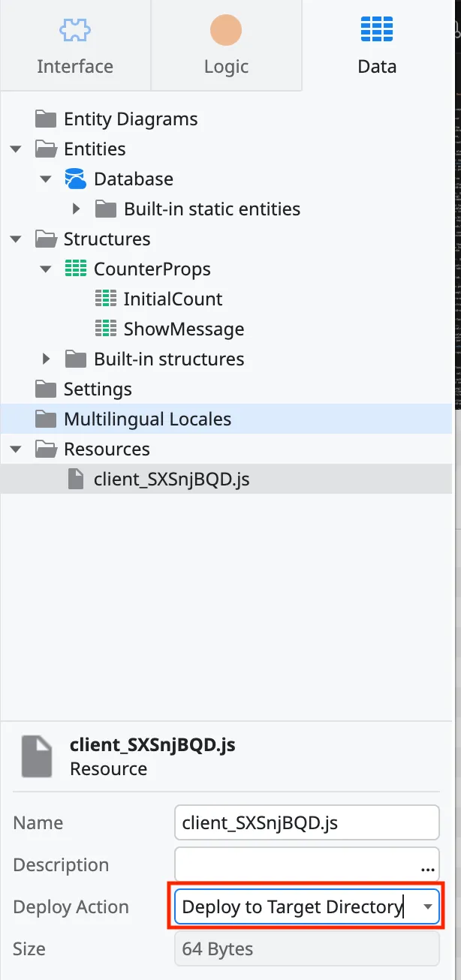
Task: Expand the Built-in static entities folder
Action: click(75, 209)
